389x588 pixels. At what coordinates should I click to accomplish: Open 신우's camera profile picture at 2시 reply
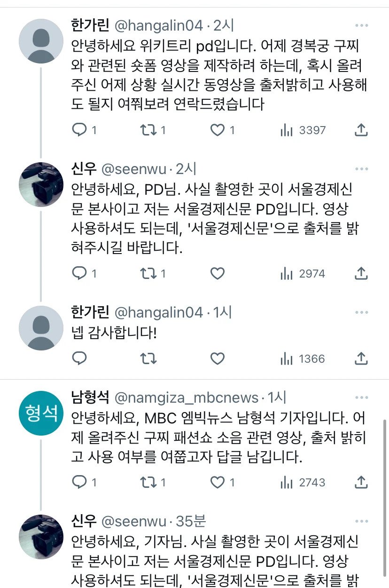point(41,184)
